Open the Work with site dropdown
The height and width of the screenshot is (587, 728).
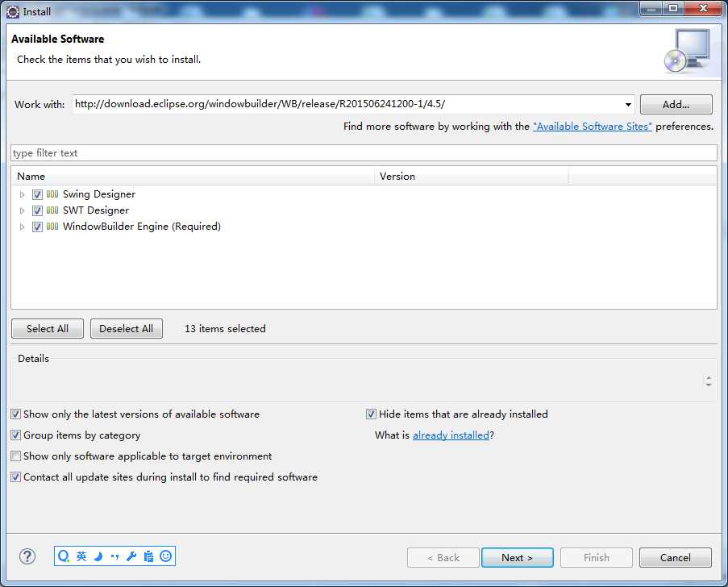[x=628, y=105]
